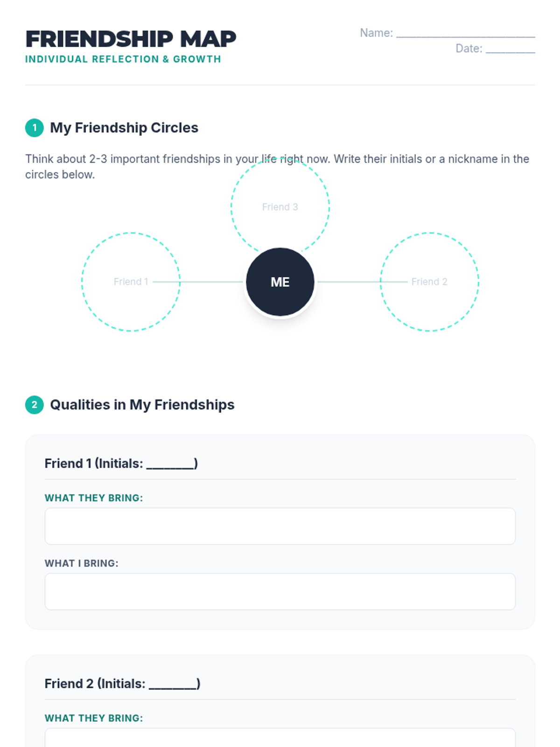
Task: Click Friend 1 Initials blank
Action: point(170,464)
